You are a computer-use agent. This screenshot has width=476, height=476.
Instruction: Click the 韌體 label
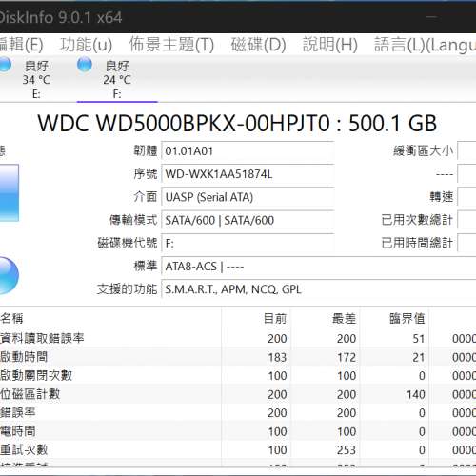tap(146, 151)
